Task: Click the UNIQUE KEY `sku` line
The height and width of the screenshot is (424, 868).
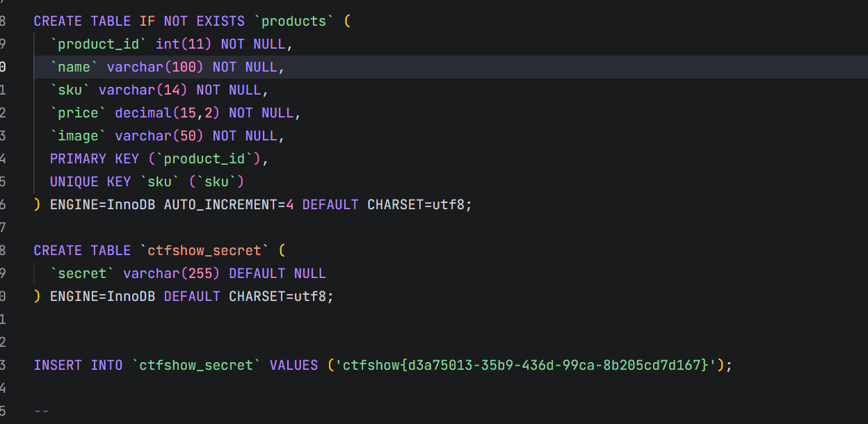Action: tap(147, 181)
